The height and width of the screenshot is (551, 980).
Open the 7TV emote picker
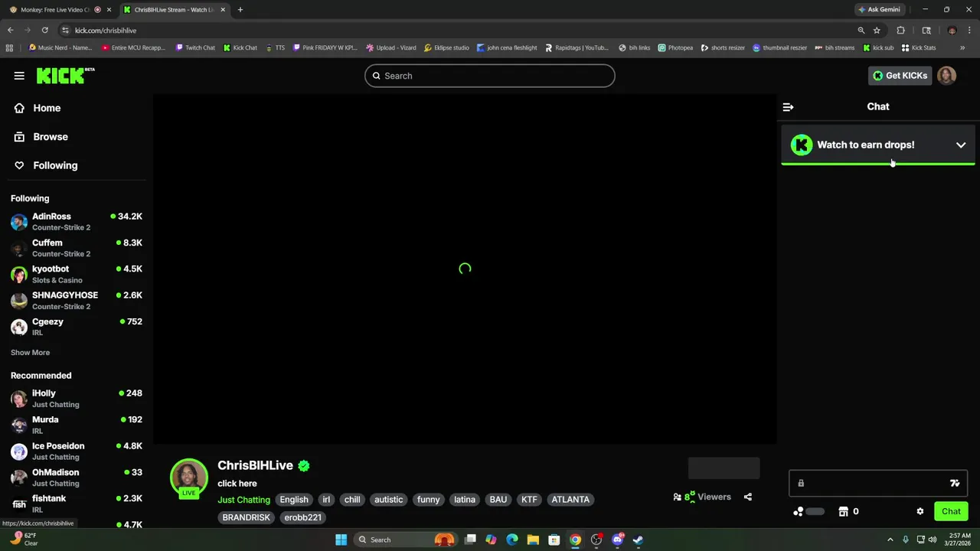[x=955, y=483]
